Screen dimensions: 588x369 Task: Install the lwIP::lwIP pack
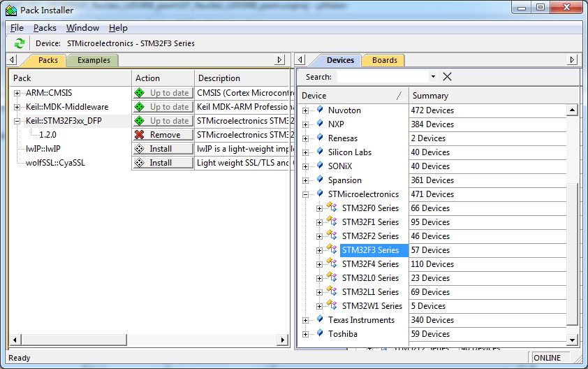point(163,149)
